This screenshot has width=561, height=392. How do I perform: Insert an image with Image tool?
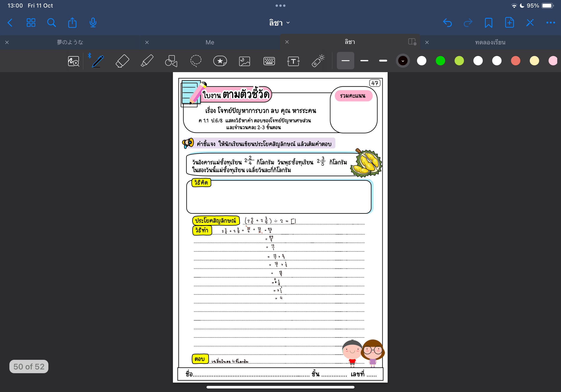pos(244,61)
